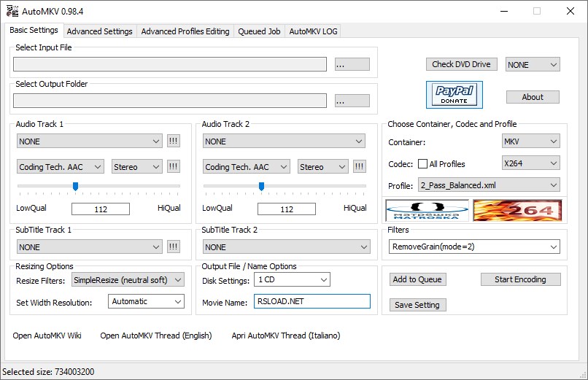The width and height of the screenshot is (588, 380).
Task: Click the AutoMKV app icon in title bar
Action: click(x=12, y=11)
